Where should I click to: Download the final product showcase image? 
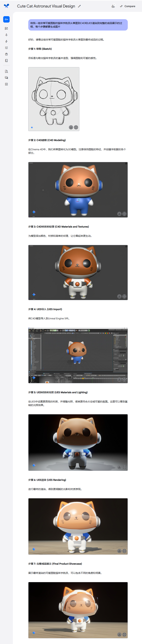click(119, 635)
